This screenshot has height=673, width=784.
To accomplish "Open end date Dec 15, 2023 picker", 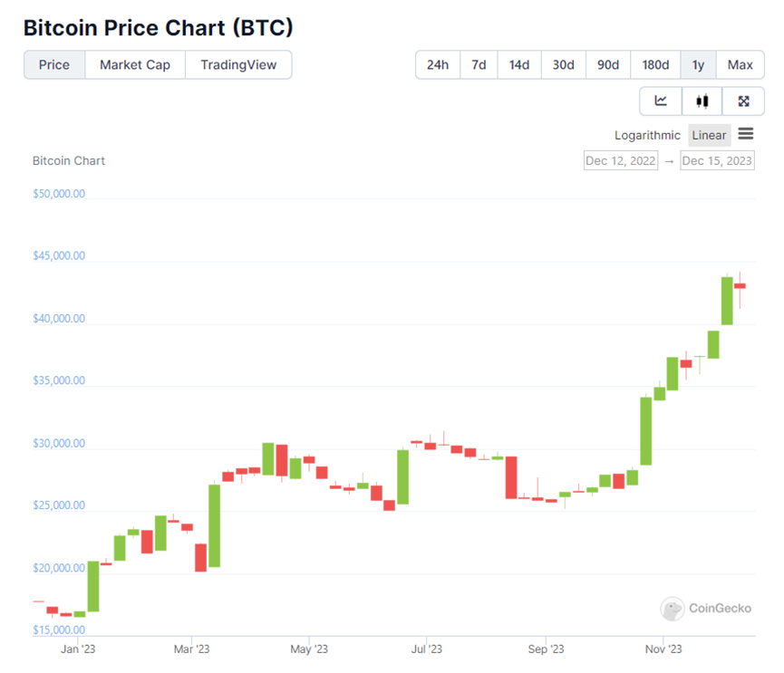I will click(717, 161).
